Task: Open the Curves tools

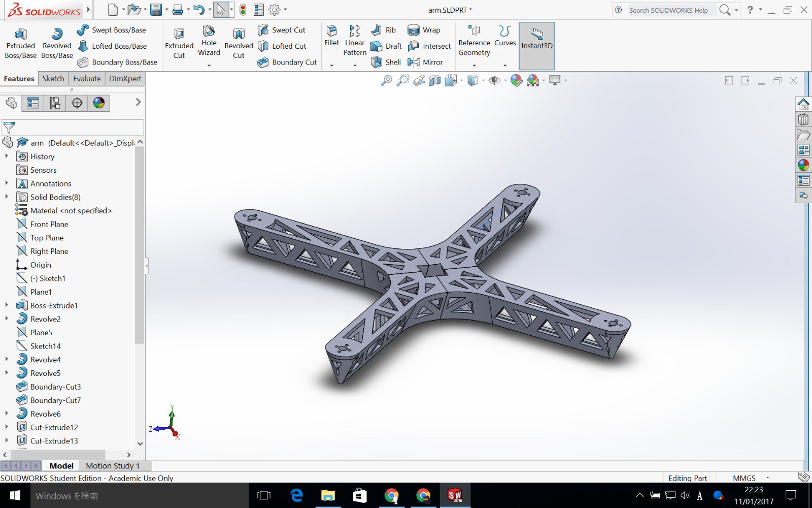Action: click(x=505, y=36)
